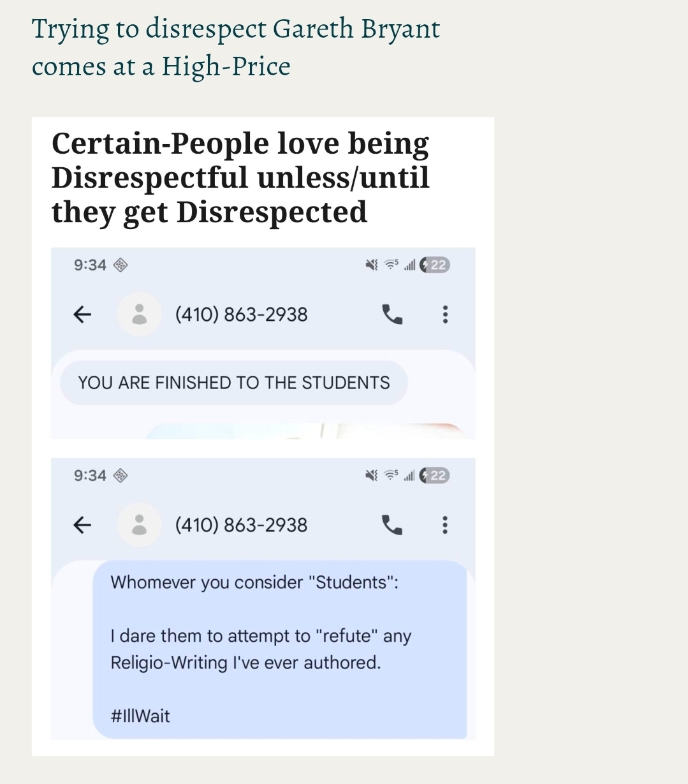Click the battery indicator in the upper status bar
This screenshot has width=688, height=784.
click(x=435, y=265)
